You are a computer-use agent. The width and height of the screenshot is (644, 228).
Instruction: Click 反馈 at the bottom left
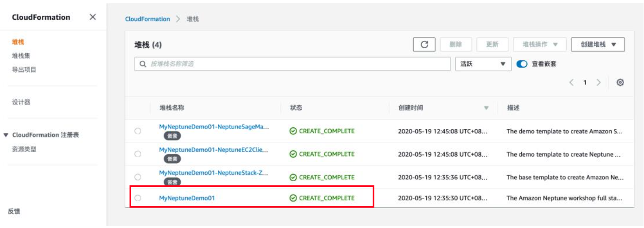point(14,211)
